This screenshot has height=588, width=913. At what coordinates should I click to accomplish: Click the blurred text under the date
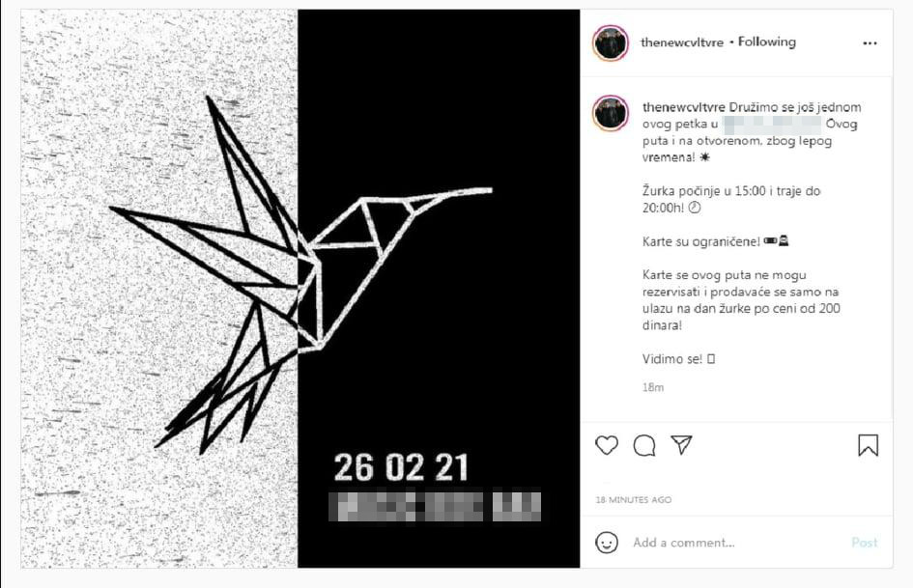click(x=435, y=506)
